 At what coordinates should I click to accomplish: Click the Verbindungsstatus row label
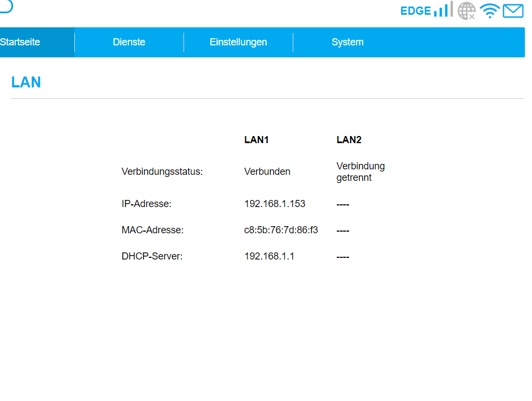pos(162,172)
